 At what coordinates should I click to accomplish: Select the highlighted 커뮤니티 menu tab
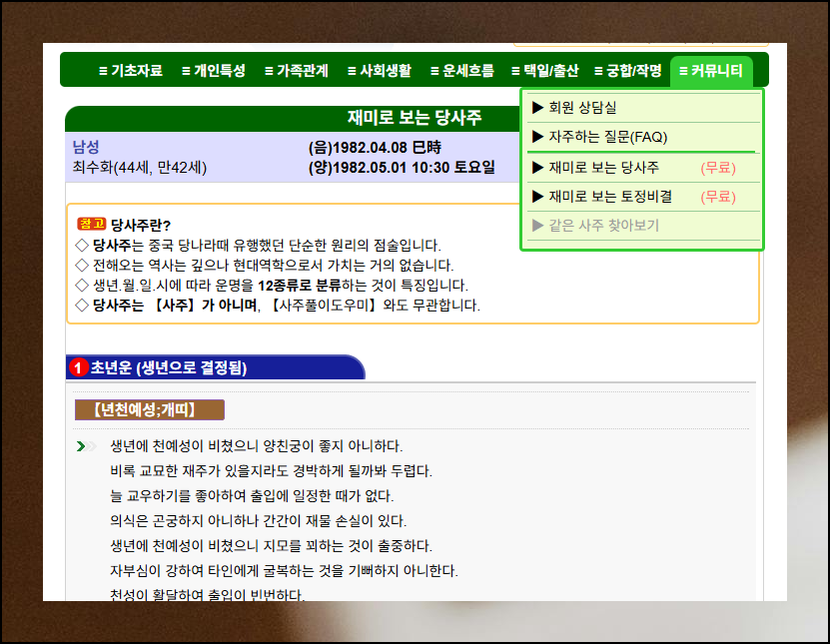pos(711,71)
